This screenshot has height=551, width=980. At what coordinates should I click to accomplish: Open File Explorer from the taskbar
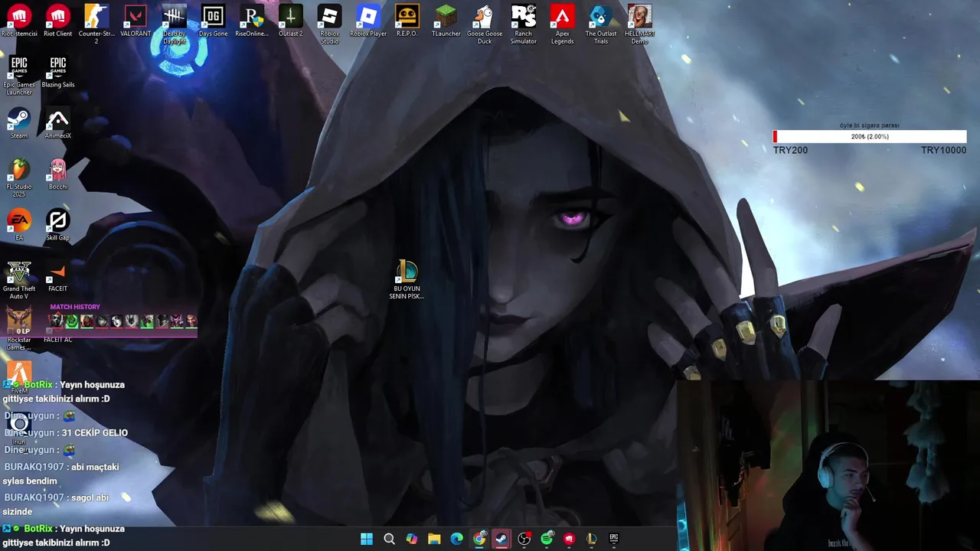434,539
